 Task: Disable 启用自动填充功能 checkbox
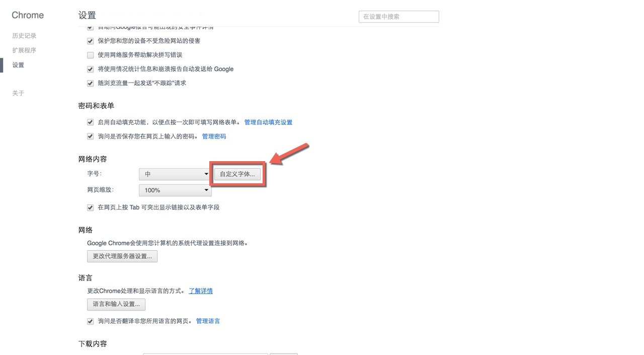click(x=91, y=122)
